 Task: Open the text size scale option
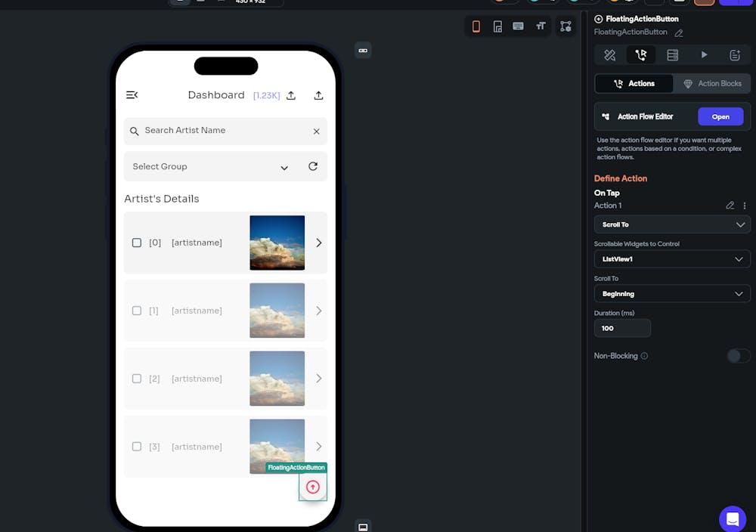(541, 26)
